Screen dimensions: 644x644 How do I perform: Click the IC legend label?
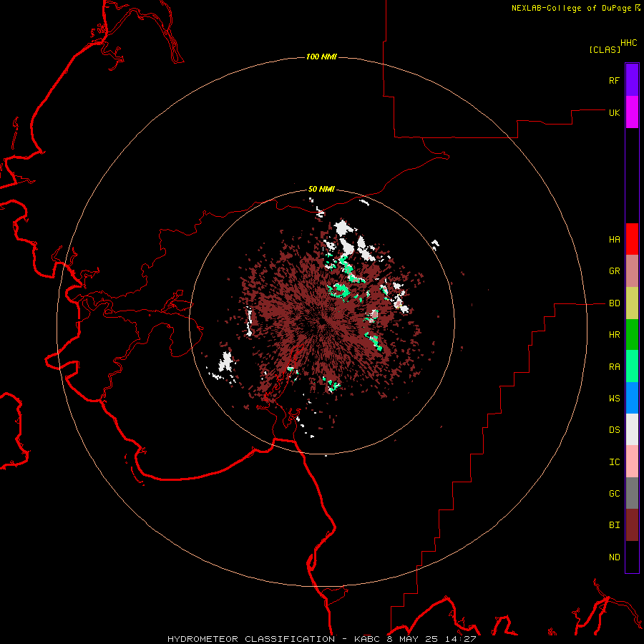click(614, 462)
